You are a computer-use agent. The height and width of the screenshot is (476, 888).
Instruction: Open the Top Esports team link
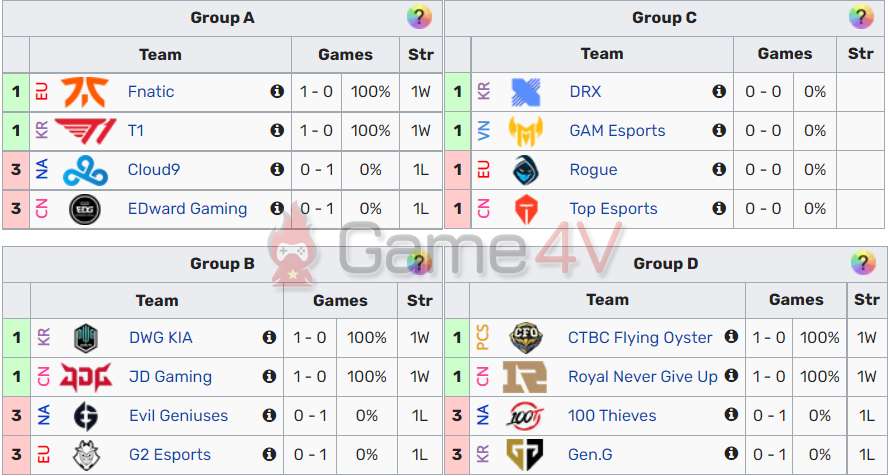(613, 209)
